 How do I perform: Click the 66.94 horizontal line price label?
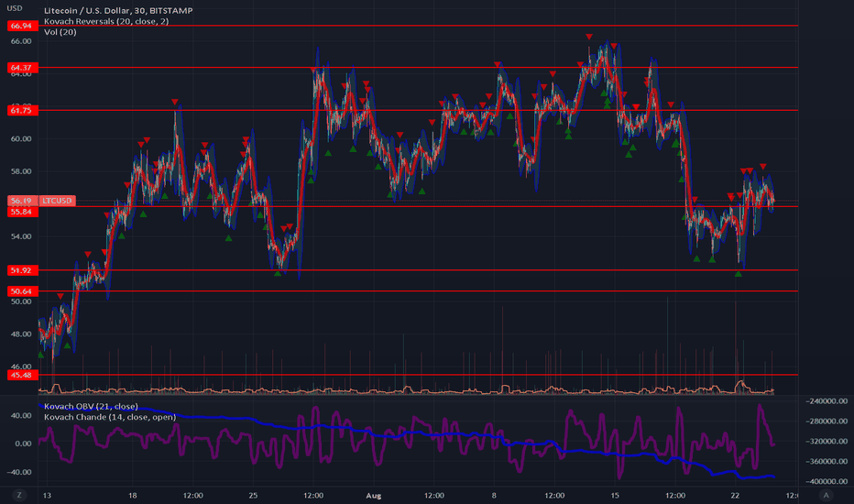pos(23,26)
